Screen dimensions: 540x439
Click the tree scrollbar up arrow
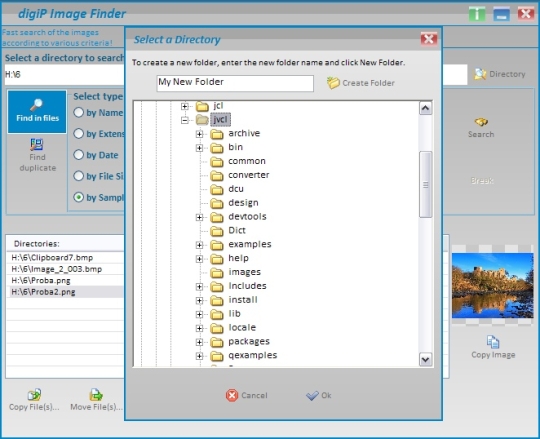(426, 108)
